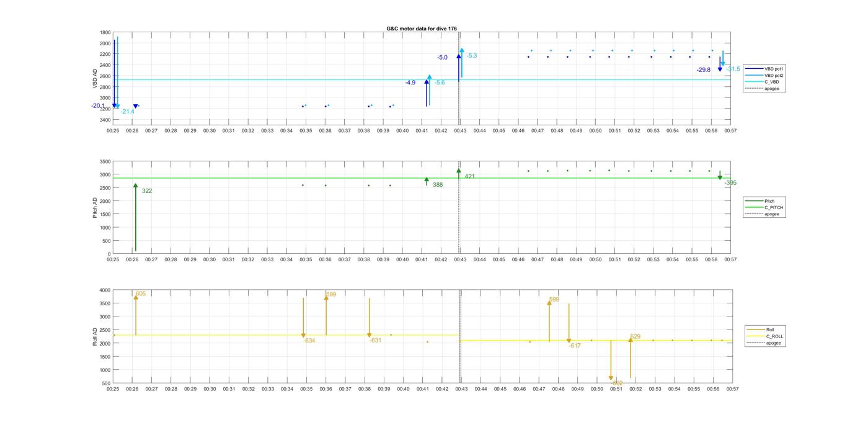This screenshot has height=430, width=868.
Task: Click the '-29.8' VBD annotation
Action: [x=704, y=70]
